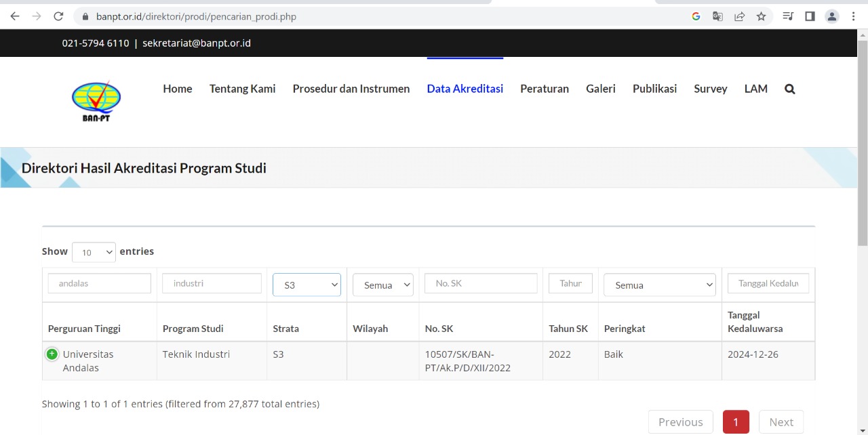
Task: Open the site search magnifier icon
Action: tap(789, 89)
